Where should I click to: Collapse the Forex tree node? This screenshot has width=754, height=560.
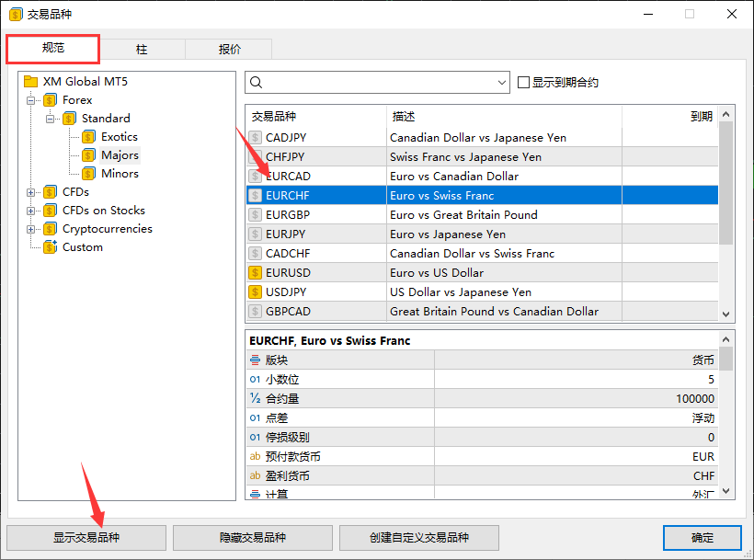coord(31,100)
